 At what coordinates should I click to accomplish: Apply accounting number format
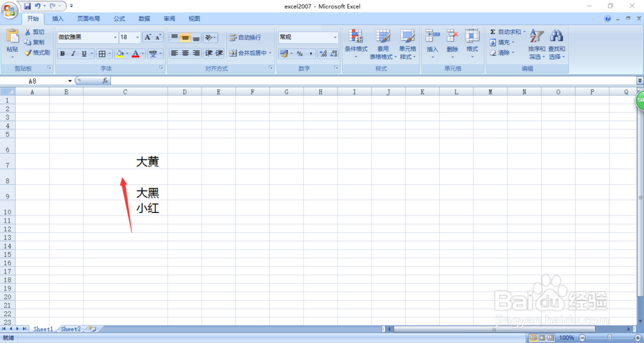(x=283, y=54)
